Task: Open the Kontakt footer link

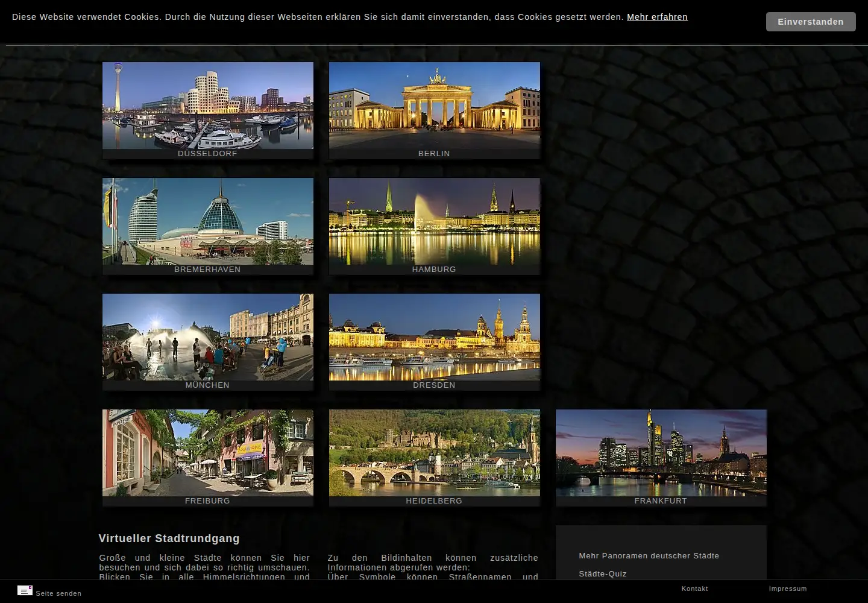Action: (x=694, y=589)
